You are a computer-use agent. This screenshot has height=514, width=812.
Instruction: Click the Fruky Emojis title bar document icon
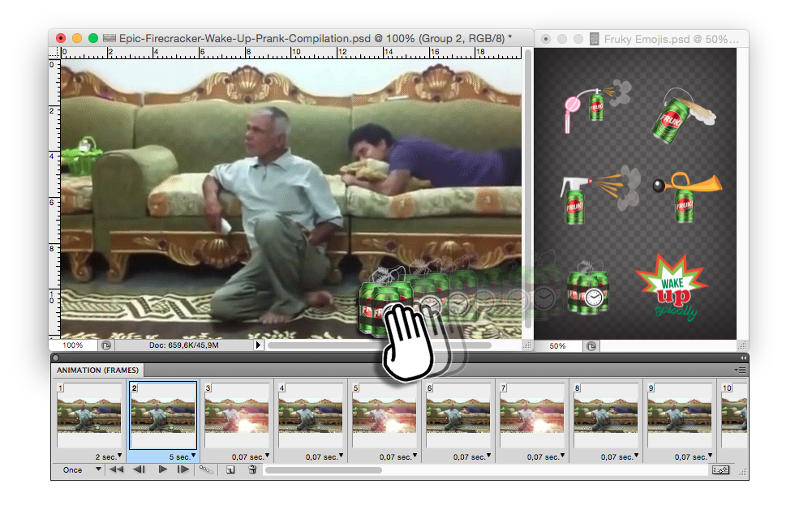595,39
